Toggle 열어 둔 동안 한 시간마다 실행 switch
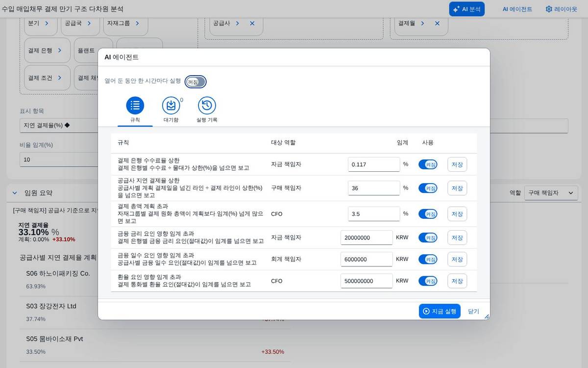Image resolution: width=588 pixels, height=368 pixels. [x=196, y=81]
